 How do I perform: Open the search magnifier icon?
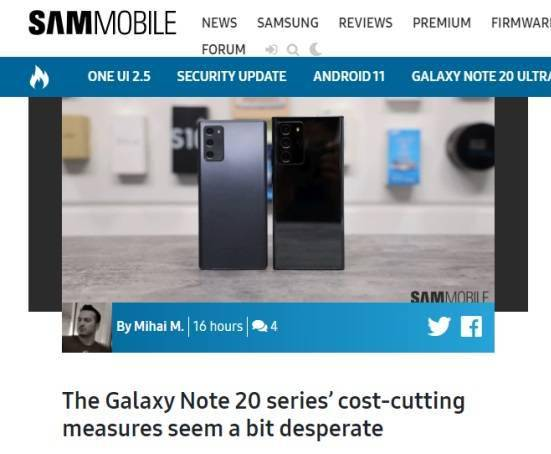[x=293, y=50]
